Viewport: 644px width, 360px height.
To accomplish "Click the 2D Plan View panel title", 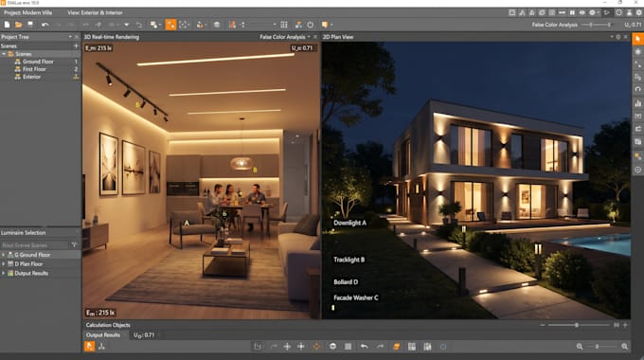I will (338, 37).
